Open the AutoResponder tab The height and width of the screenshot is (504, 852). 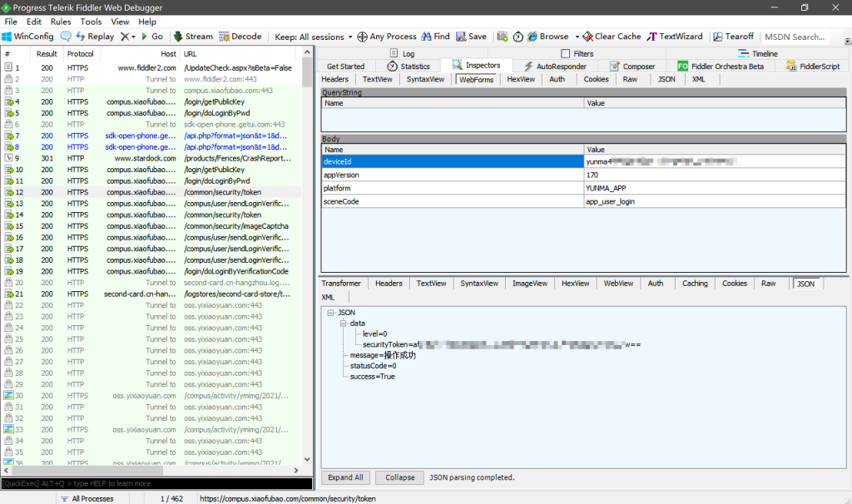coord(555,67)
